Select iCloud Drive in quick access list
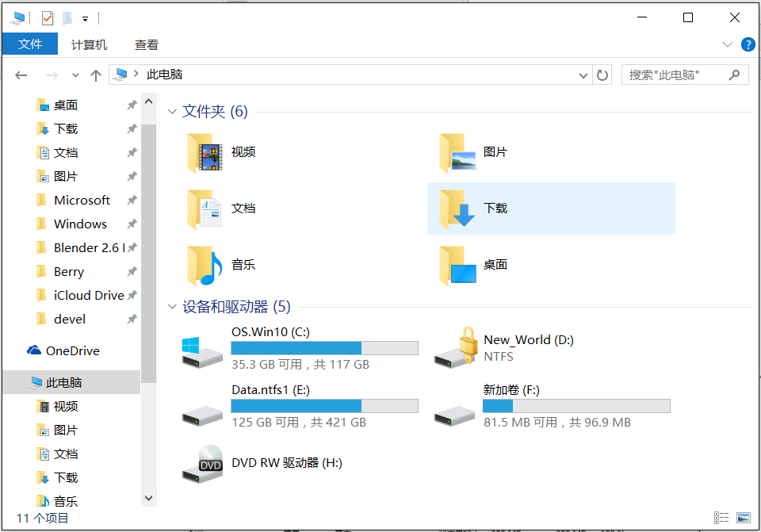 click(x=88, y=295)
